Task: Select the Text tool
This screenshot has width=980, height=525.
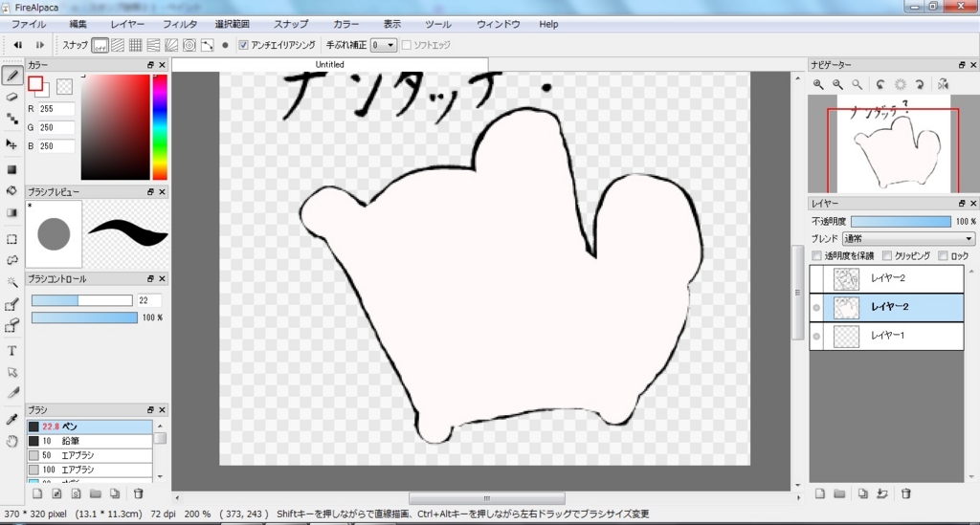Action: click(x=11, y=351)
